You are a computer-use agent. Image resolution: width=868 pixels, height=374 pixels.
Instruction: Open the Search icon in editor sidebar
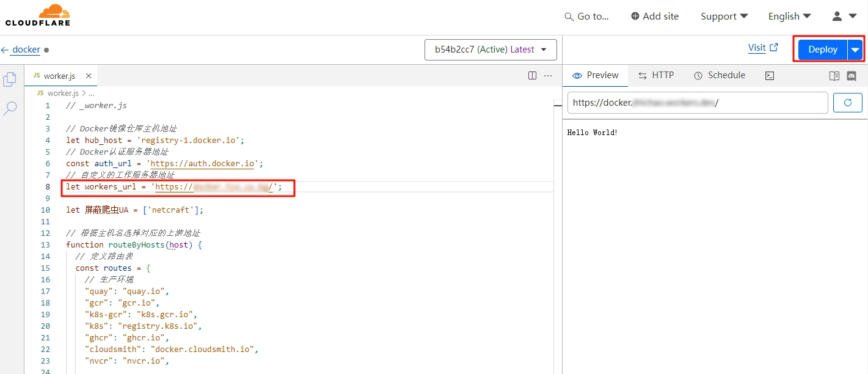[10, 109]
